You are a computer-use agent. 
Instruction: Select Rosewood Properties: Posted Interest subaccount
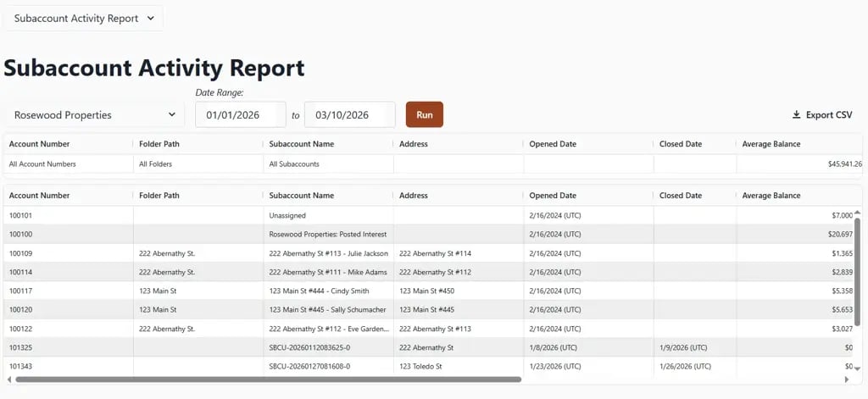click(x=328, y=235)
